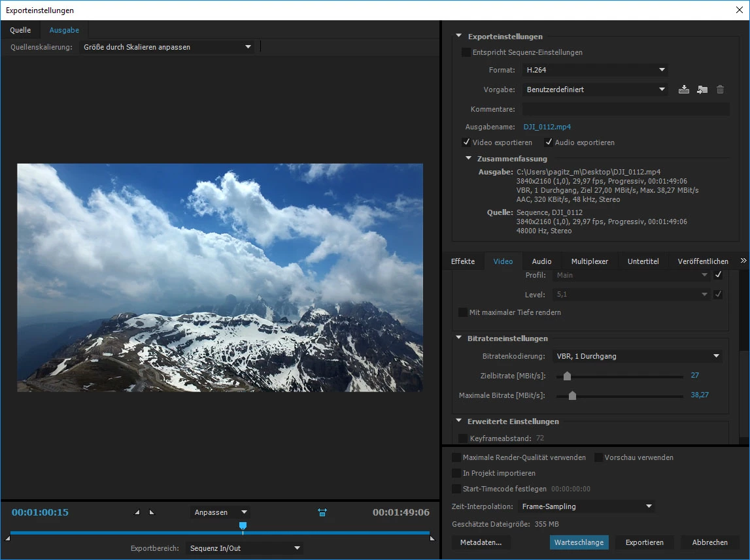
Task: Click the Exportieren button
Action: coord(644,542)
